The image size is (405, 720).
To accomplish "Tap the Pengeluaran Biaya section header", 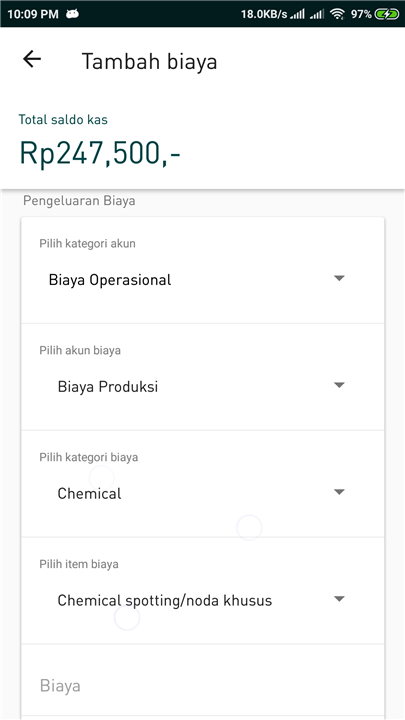I will tap(79, 201).
